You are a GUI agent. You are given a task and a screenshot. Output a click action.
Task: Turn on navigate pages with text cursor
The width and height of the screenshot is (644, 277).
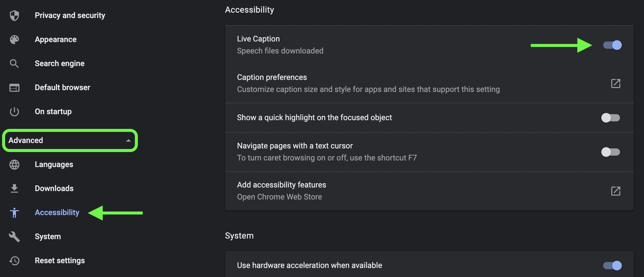click(x=611, y=152)
